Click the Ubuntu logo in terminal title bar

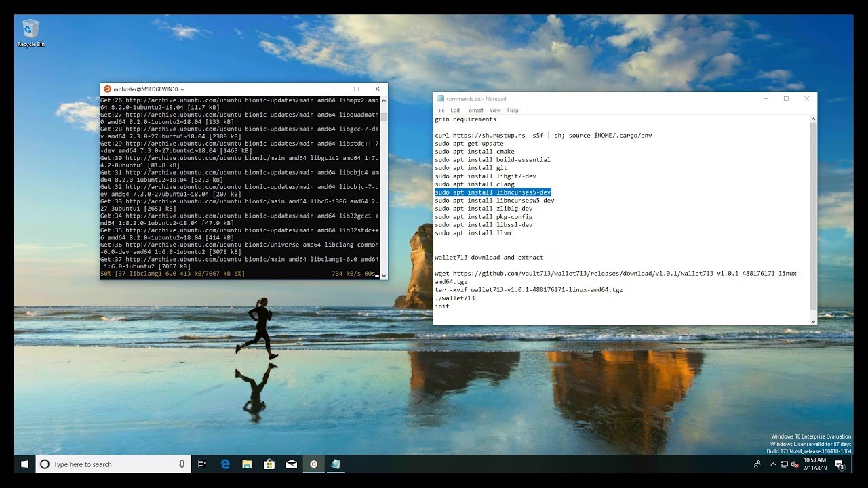pos(107,89)
